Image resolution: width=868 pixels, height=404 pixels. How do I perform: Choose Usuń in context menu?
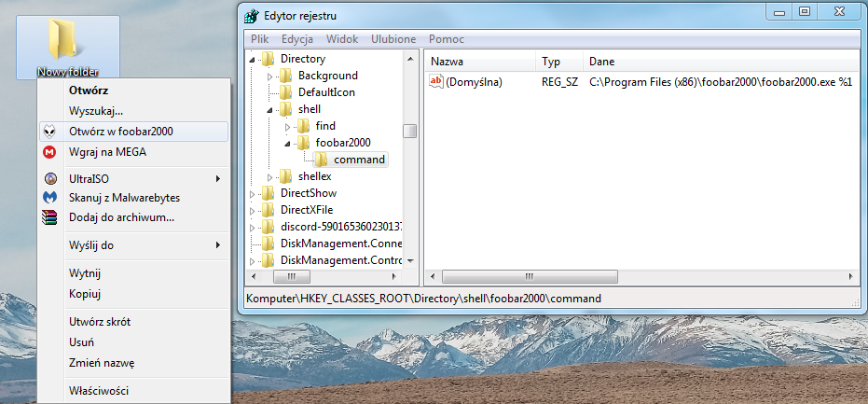(132, 341)
